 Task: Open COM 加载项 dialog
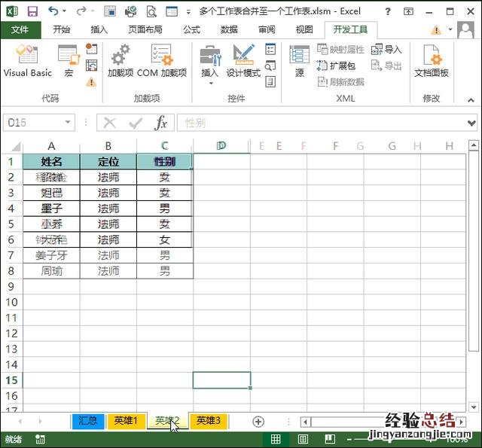point(161,62)
